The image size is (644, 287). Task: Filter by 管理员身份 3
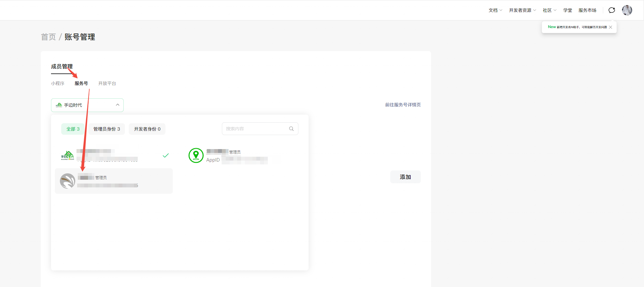tap(106, 129)
